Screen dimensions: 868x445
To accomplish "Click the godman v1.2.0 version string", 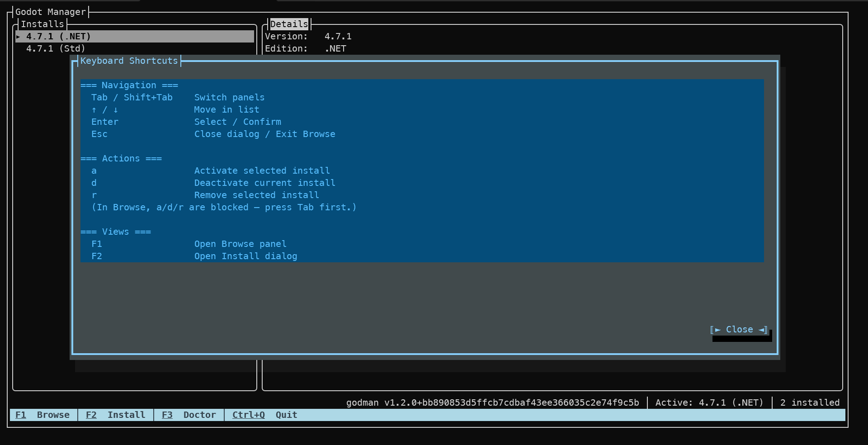I will coord(493,403).
